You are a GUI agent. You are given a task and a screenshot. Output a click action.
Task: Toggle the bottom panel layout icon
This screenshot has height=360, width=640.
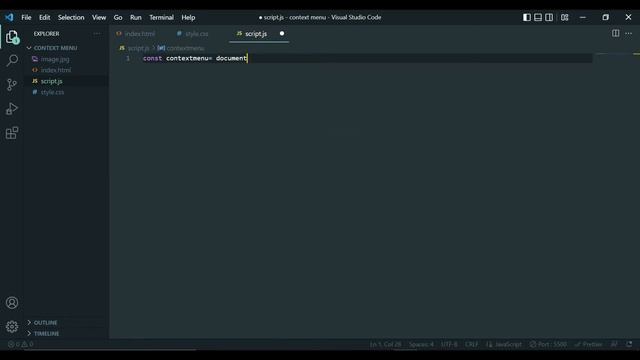pos(538,17)
